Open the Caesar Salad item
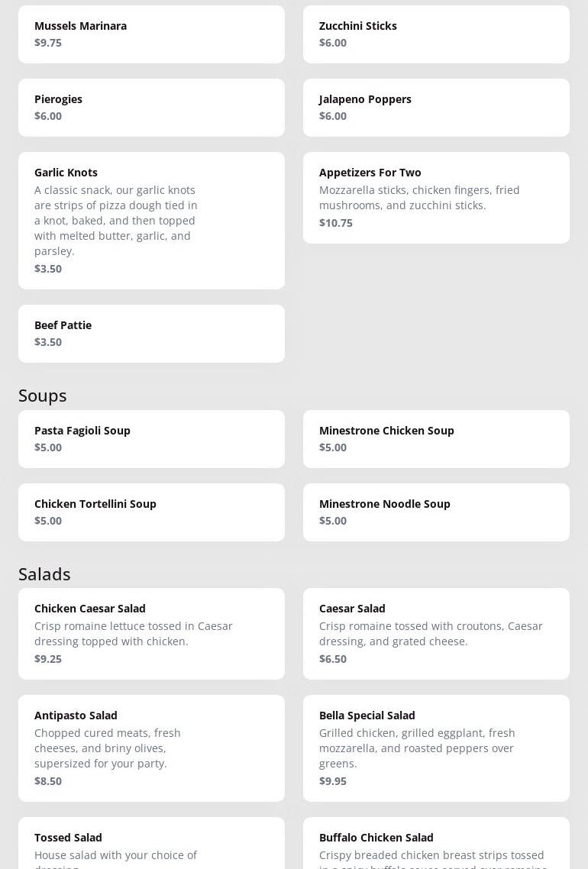Viewport: 588px width, 869px height. click(436, 634)
